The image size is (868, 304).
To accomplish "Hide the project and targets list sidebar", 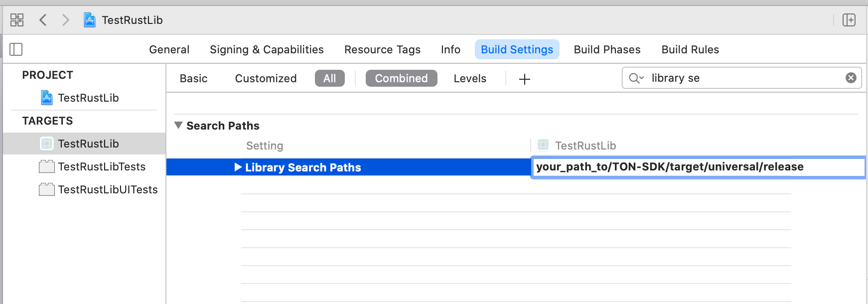I will (16, 49).
